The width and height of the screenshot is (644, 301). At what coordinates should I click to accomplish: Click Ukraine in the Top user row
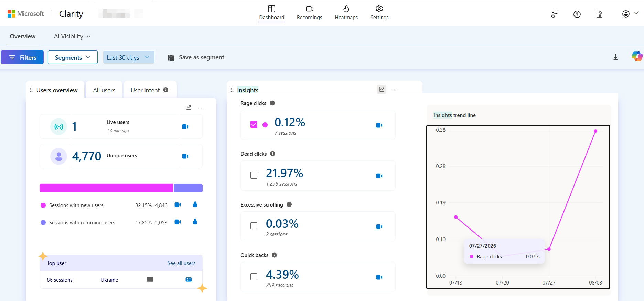point(109,280)
